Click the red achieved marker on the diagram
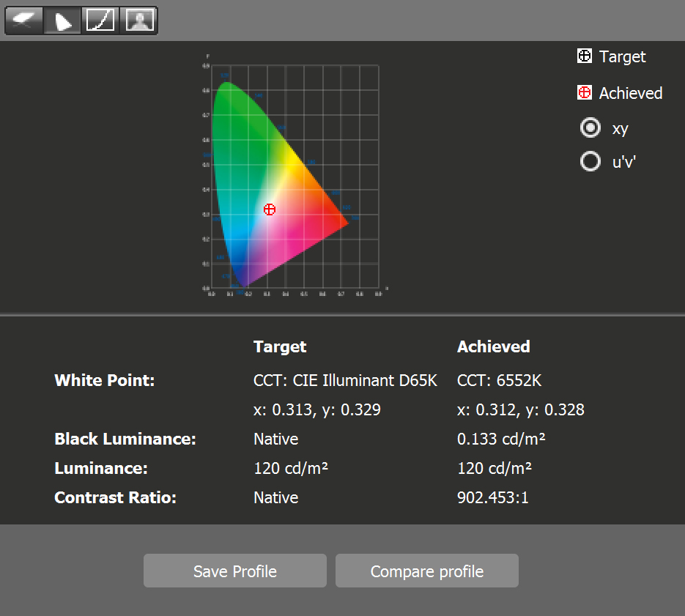This screenshot has height=616, width=685. pyautogui.click(x=270, y=209)
